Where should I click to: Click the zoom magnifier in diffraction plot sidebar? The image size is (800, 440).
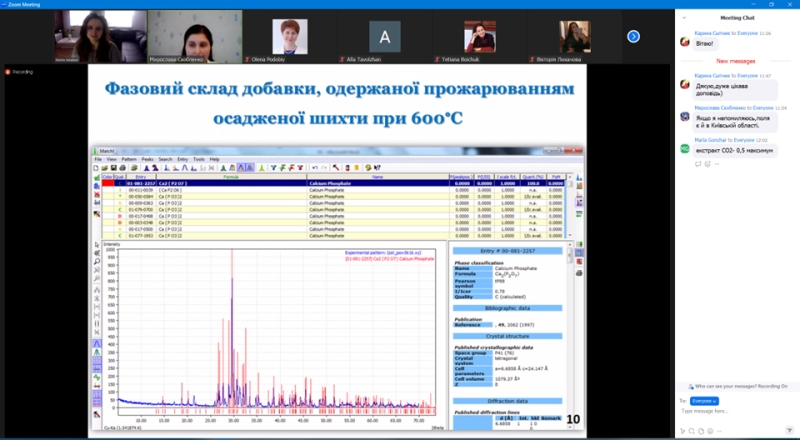pyautogui.click(x=97, y=262)
